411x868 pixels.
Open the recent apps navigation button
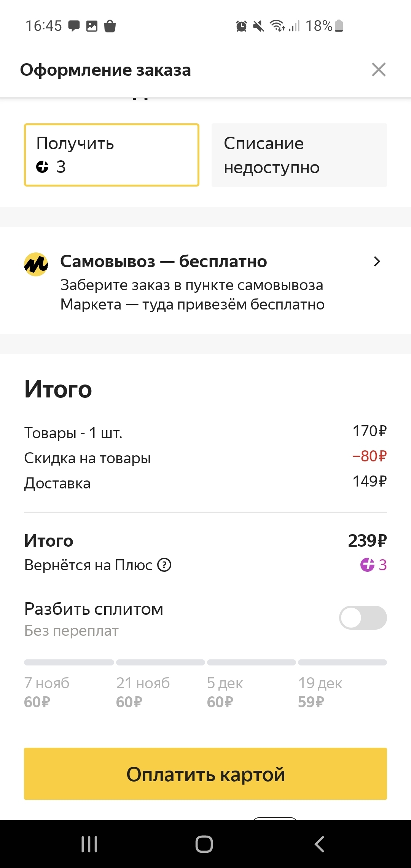[x=89, y=844]
